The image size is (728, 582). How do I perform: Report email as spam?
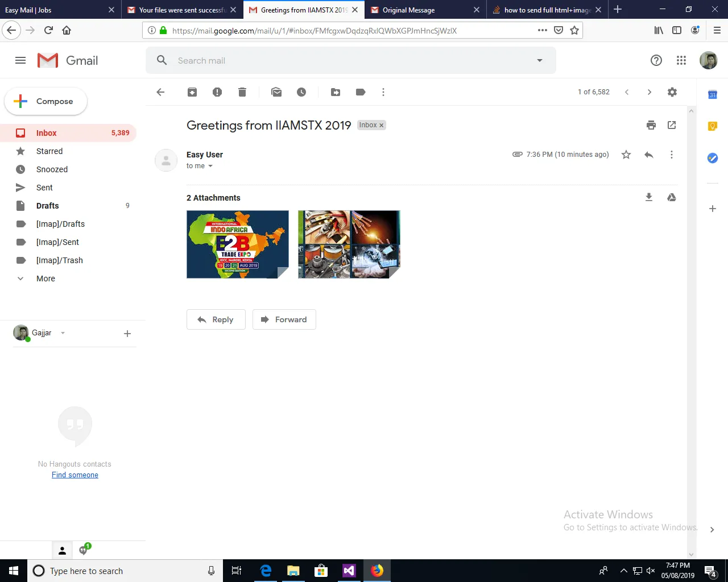[x=217, y=92]
